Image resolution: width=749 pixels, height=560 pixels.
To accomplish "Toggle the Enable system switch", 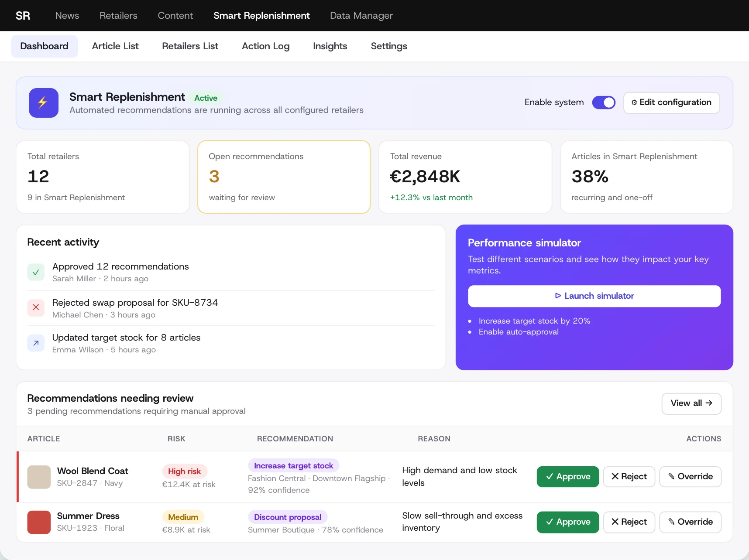I will point(604,102).
